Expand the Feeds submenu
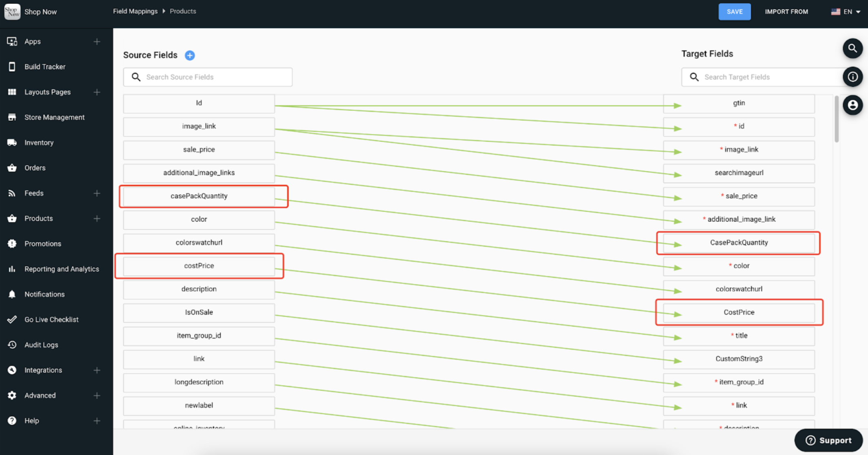The height and width of the screenshot is (455, 868). [x=97, y=193]
